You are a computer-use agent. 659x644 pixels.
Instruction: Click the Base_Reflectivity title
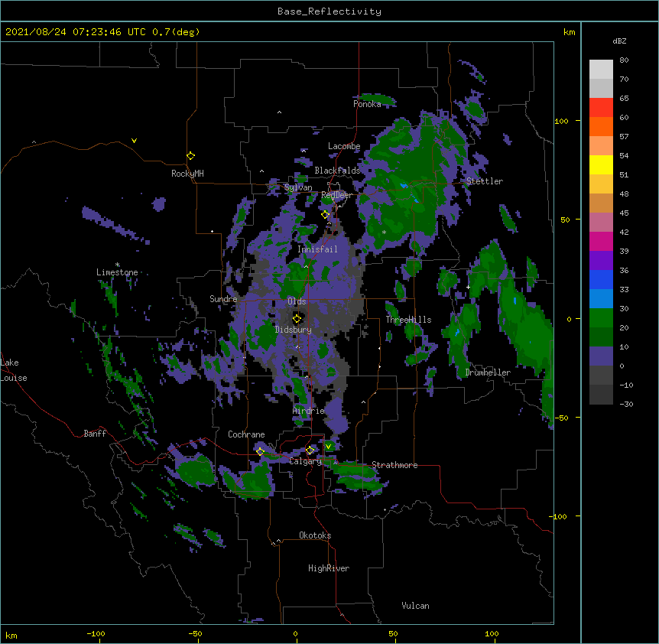pos(329,11)
